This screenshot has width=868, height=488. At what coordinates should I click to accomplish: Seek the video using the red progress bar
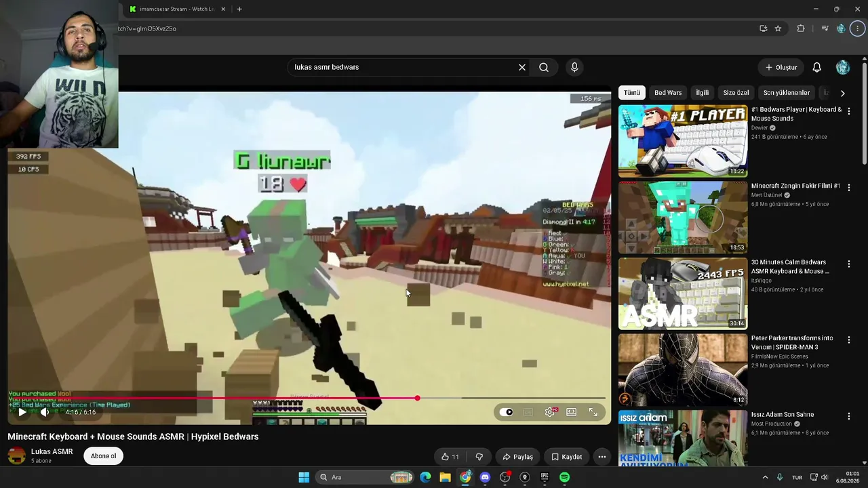[307, 399]
